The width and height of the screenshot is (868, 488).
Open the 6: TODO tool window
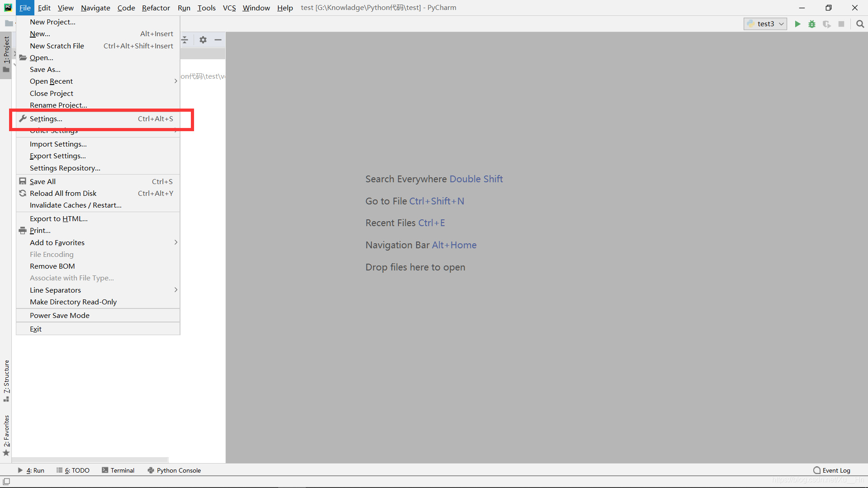(x=73, y=470)
